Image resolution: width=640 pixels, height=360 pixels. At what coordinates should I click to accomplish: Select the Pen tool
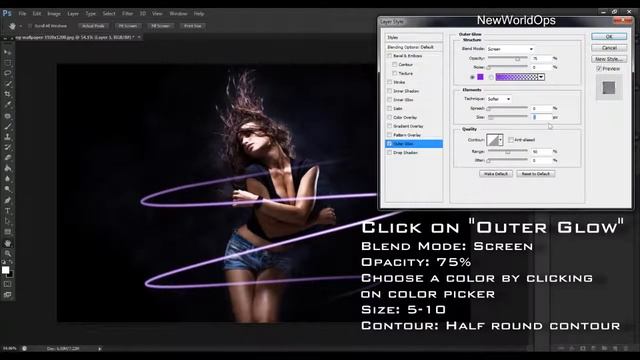point(7,200)
